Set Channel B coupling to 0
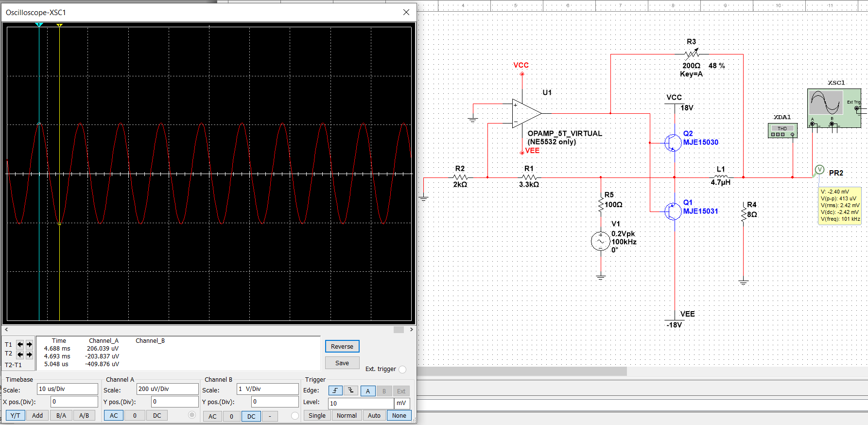Image resolution: width=868 pixels, height=425 pixels. point(232,416)
